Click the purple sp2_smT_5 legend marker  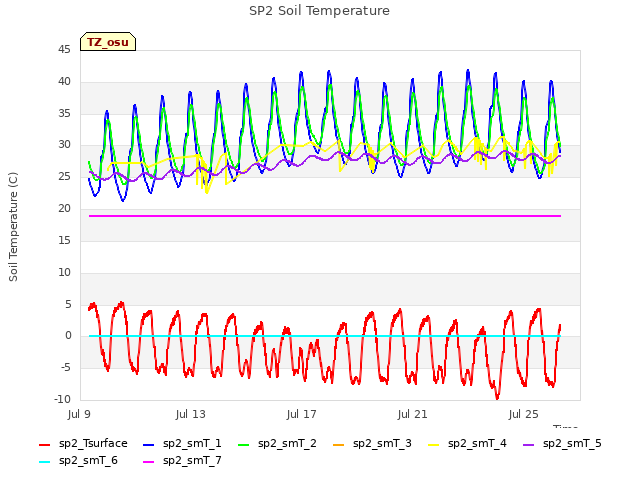(x=529, y=444)
